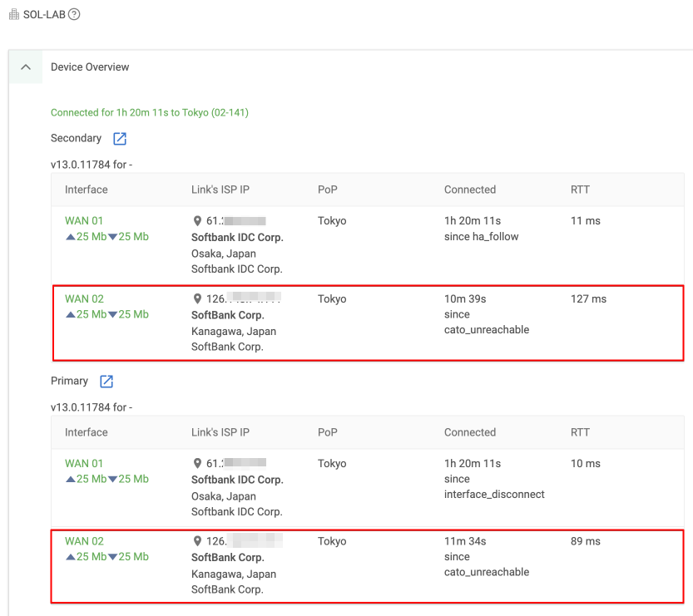This screenshot has width=693, height=616.
Task: Click the Device Overview section title
Action: click(90, 67)
